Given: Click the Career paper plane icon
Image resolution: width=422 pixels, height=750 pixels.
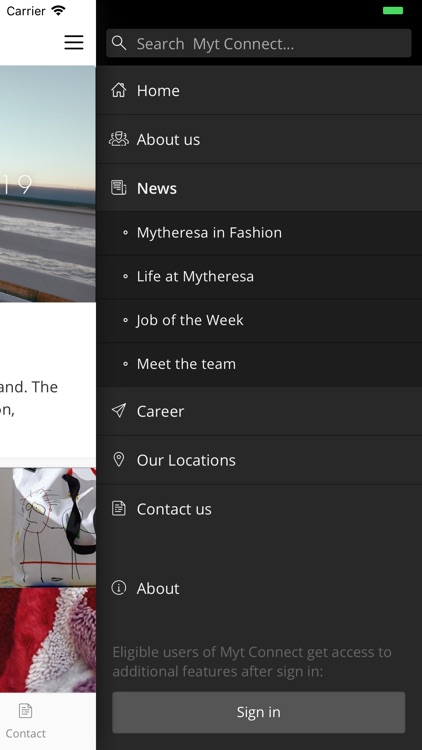Looking at the screenshot, I should (119, 410).
